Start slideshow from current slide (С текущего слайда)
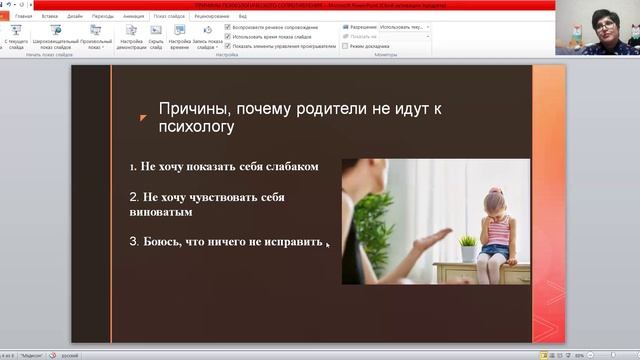640x360 pixels. tap(16, 37)
